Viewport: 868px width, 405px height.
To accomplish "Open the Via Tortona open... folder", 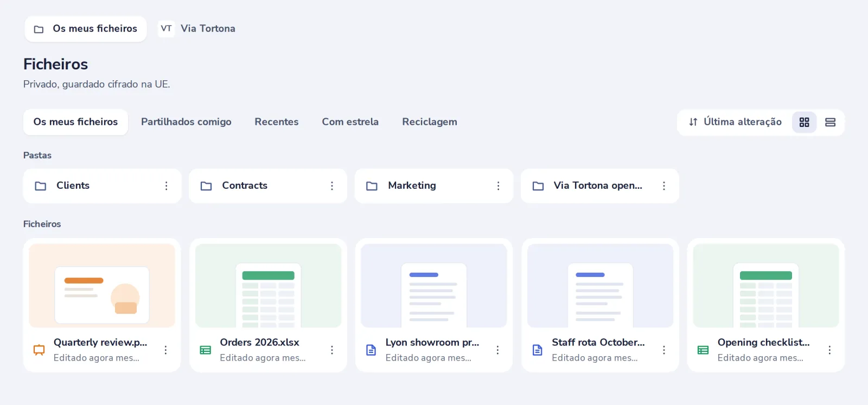I will click(600, 186).
